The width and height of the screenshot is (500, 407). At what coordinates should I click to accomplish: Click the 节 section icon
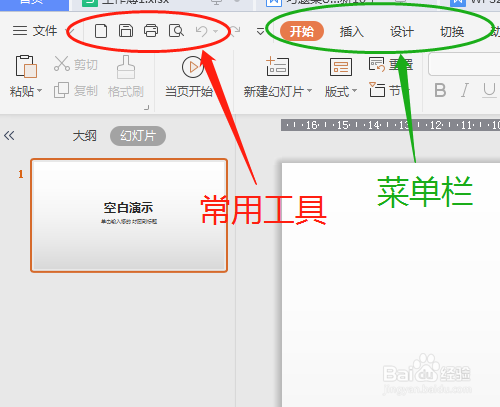pos(377,90)
